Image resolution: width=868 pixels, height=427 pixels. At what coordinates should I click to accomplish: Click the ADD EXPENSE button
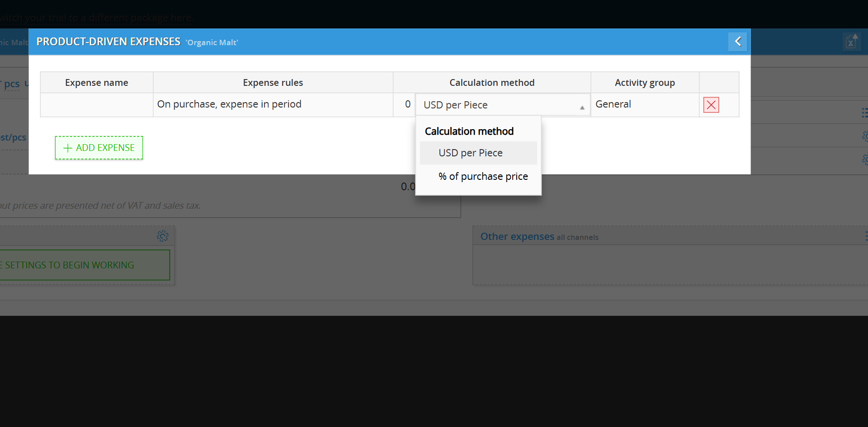click(x=99, y=148)
